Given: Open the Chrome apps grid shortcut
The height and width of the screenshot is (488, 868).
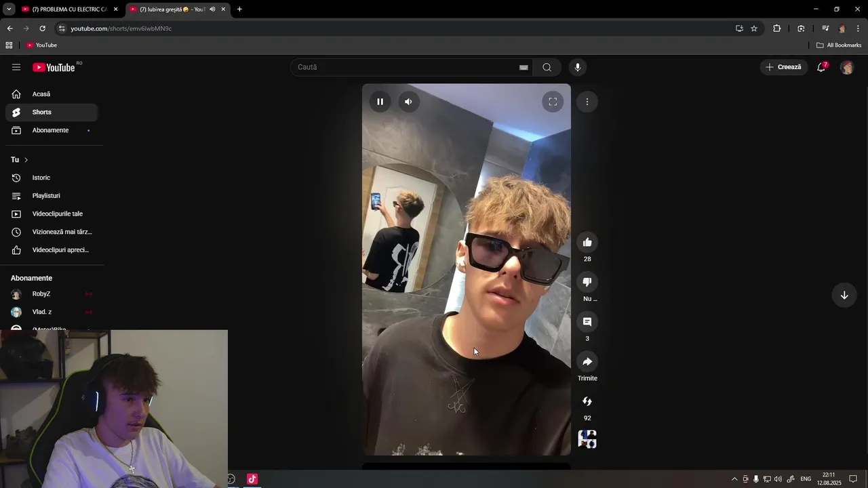Looking at the screenshot, I should click(9, 45).
